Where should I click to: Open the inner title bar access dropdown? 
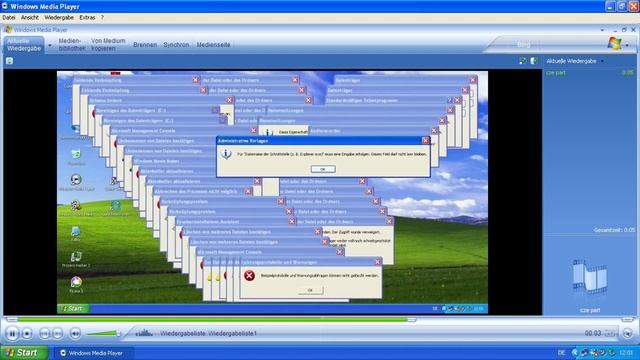(602, 30)
